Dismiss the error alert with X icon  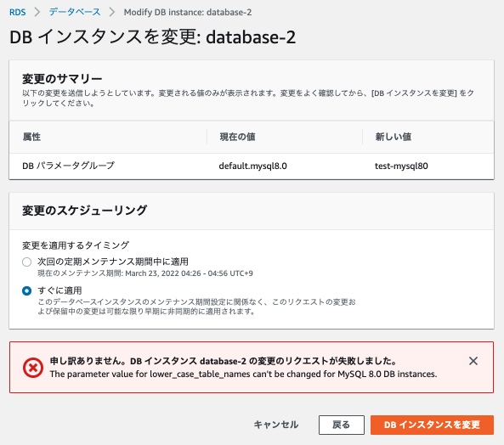(473, 361)
